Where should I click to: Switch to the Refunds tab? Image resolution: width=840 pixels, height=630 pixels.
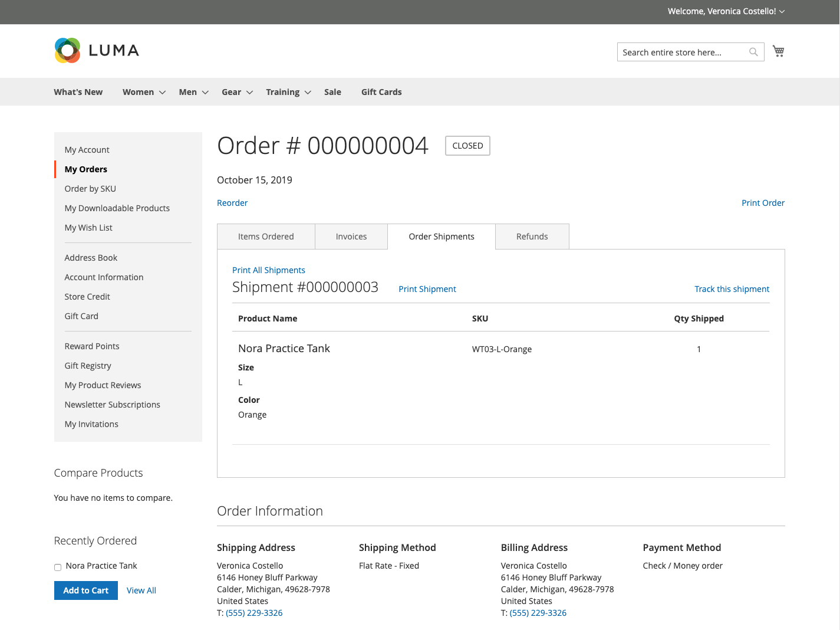532,237
